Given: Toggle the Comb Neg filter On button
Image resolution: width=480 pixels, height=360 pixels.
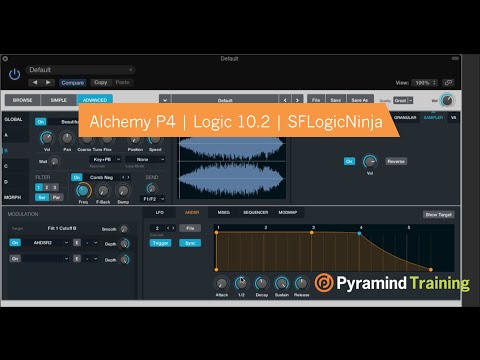Looking at the screenshot, I should point(77,177).
